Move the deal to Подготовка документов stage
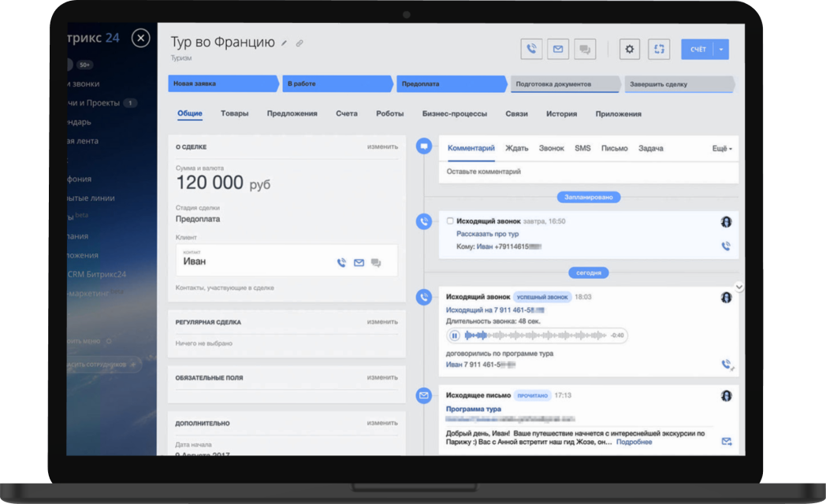 click(x=565, y=84)
